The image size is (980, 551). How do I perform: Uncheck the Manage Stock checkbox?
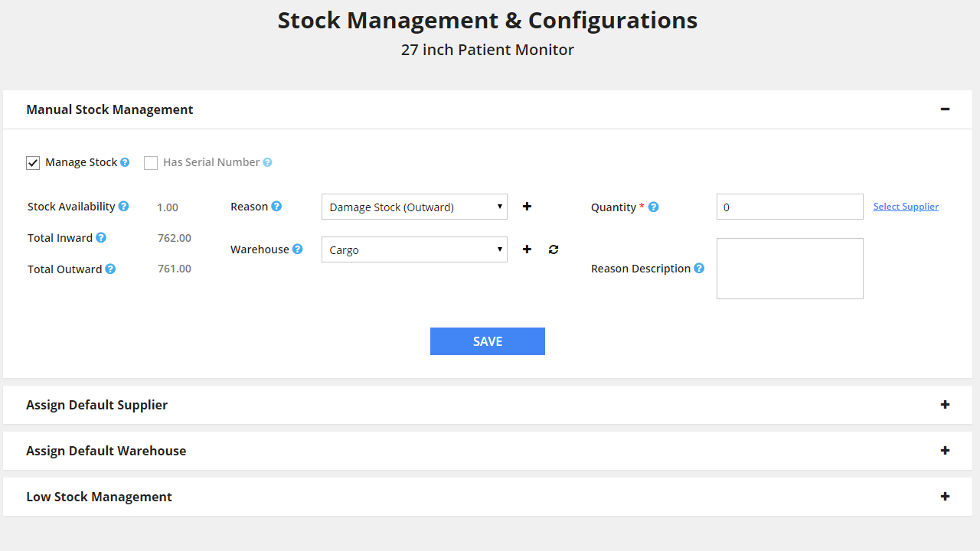click(33, 163)
